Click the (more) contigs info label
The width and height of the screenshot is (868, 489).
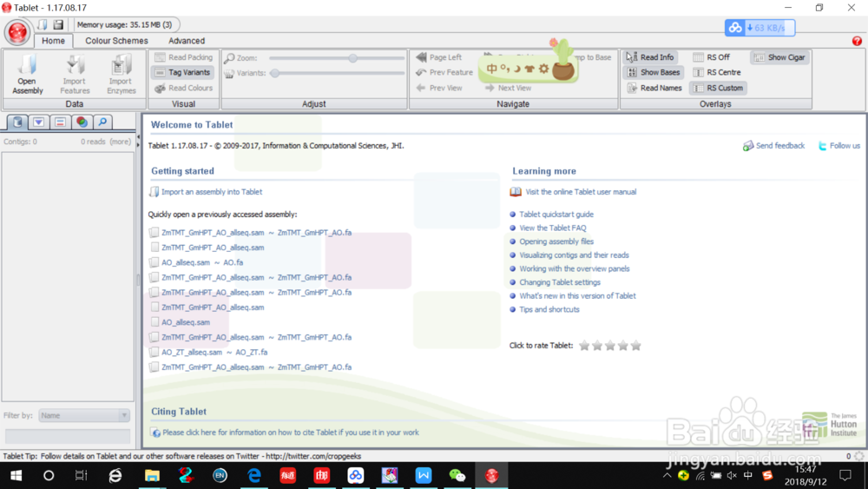coord(120,142)
